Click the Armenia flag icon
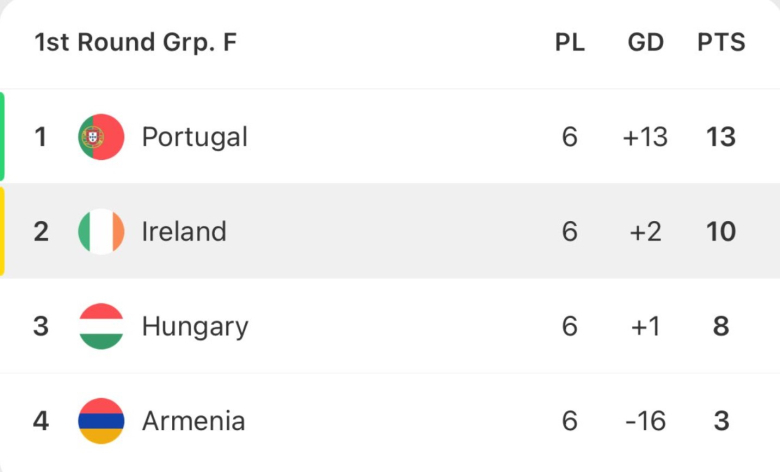Screen dimensions: 780x472 click(101, 421)
